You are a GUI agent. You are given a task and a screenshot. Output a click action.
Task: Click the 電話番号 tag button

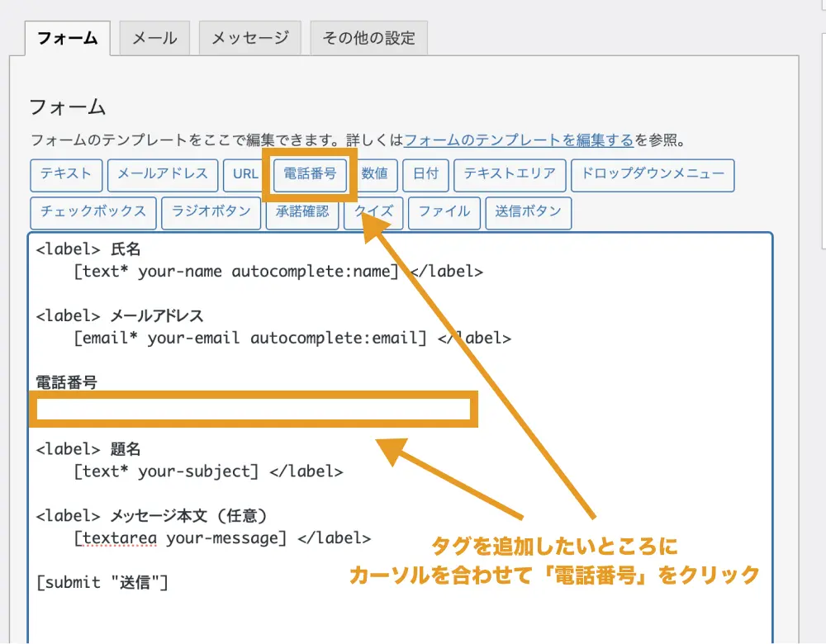point(310,174)
